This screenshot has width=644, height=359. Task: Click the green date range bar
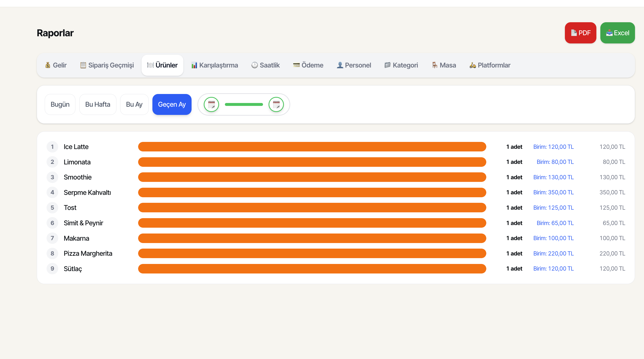[244, 104]
